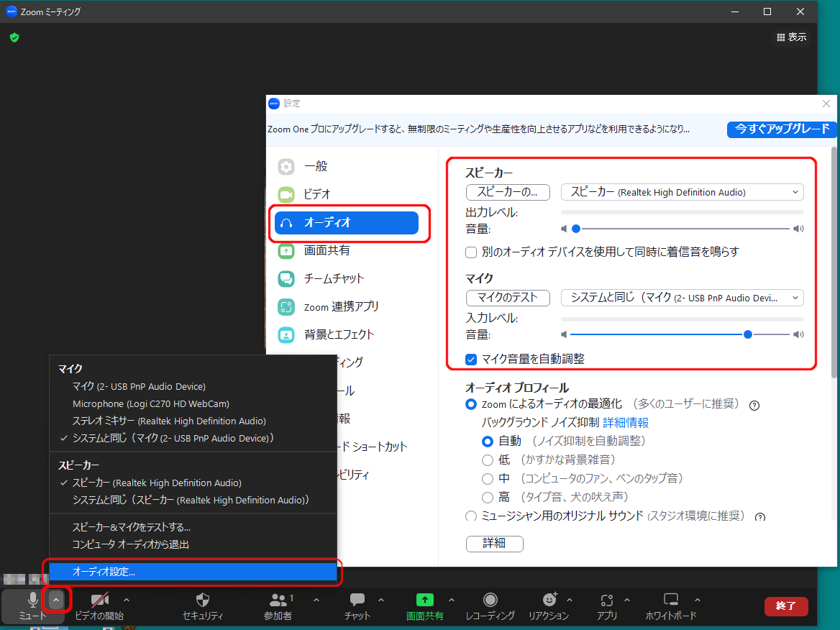Select ミュージシャン用のオリジナルサウンド radio
This screenshot has width=840, height=630.
(471, 516)
